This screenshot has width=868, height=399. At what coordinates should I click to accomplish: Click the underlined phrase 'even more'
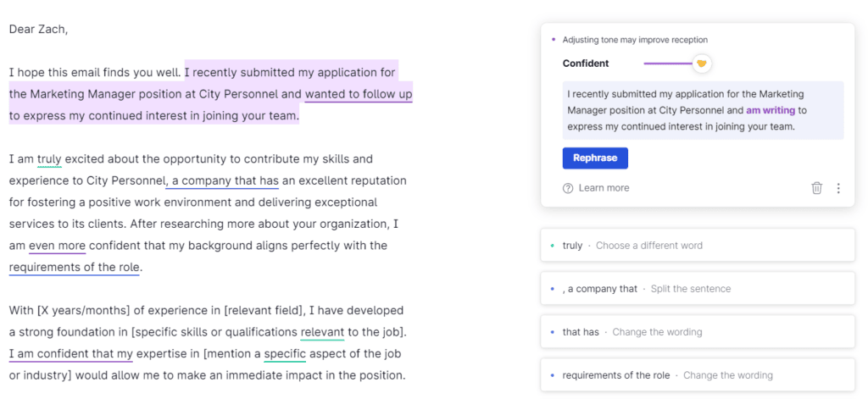pos(57,246)
